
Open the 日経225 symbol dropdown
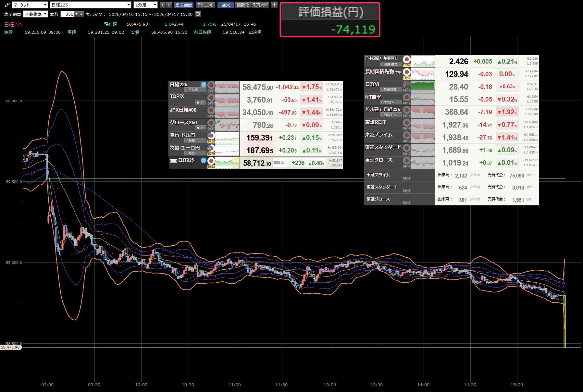[91, 5]
